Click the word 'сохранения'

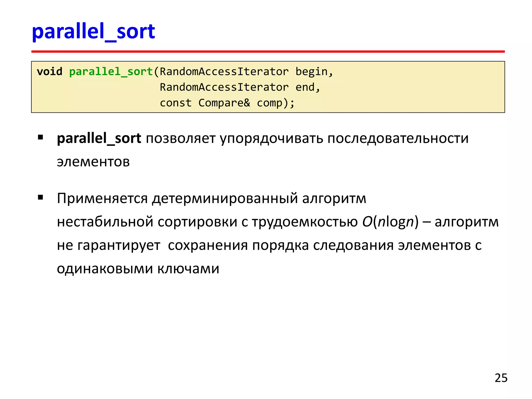coord(208,246)
